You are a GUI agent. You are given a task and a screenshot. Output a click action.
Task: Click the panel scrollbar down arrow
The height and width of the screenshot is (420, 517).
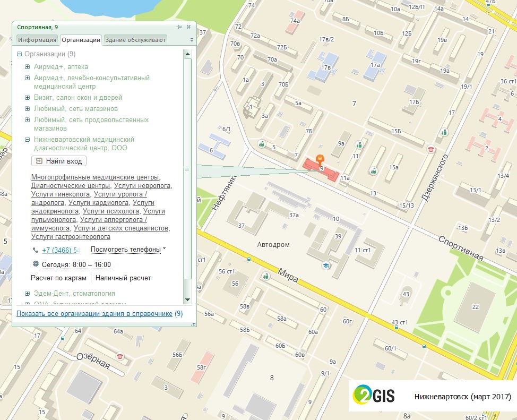pyautogui.click(x=187, y=299)
